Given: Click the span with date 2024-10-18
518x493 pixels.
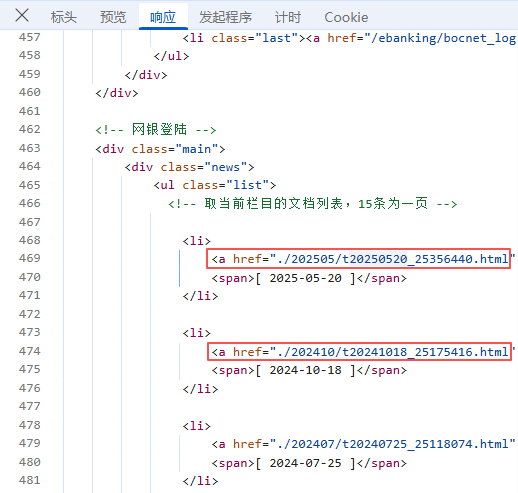Looking at the screenshot, I should 309,370.
